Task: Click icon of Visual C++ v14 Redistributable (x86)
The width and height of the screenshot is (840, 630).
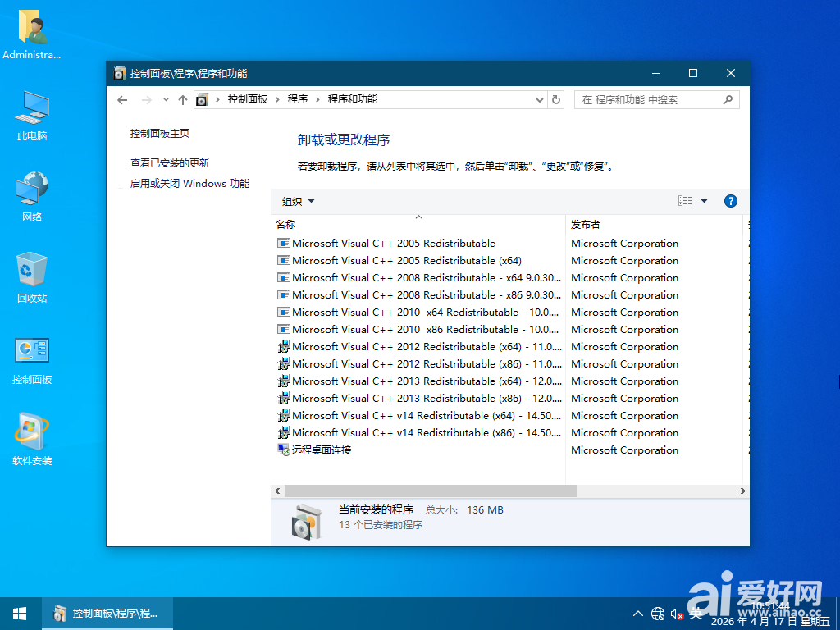Action: (x=283, y=433)
